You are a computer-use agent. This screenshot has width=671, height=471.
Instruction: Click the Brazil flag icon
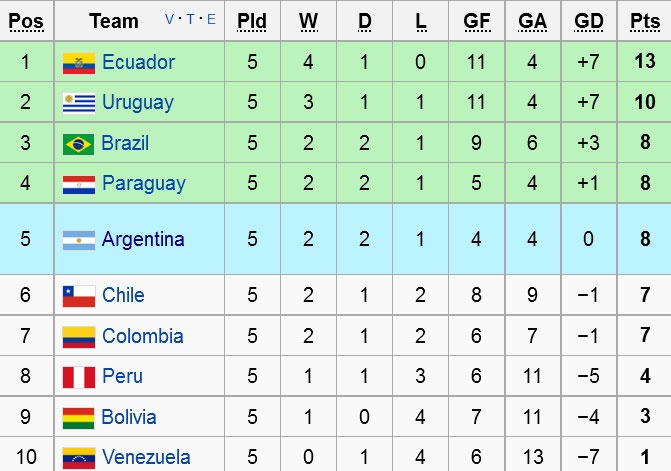coord(78,144)
